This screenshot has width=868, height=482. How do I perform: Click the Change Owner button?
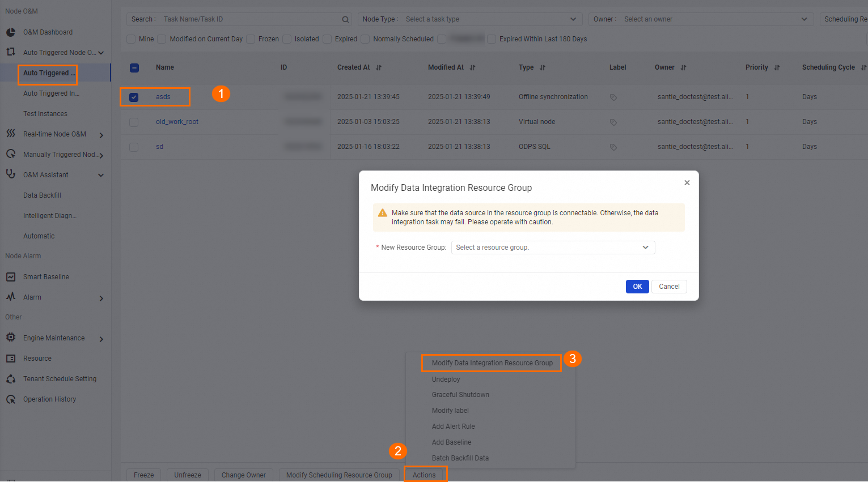(x=244, y=475)
